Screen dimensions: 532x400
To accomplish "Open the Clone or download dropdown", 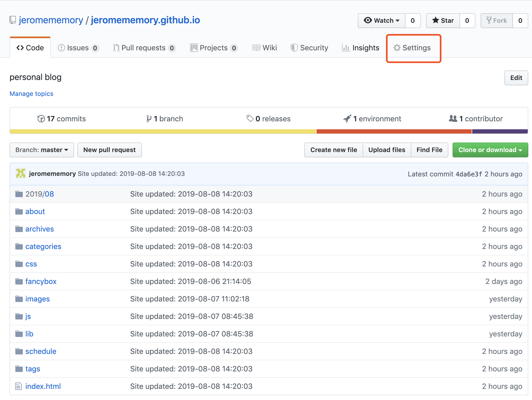I will (x=490, y=150).
